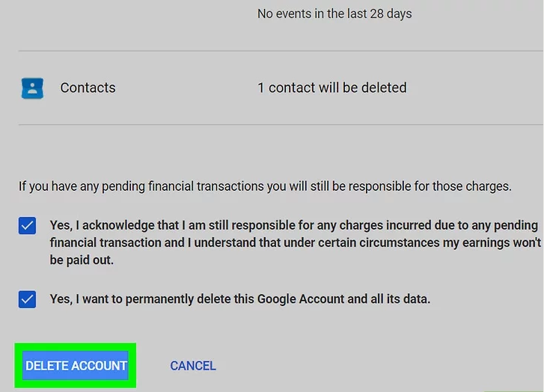Screen dimensions: 544x392
Task: Click the words "Google Account" in confirmation label
Action: [301, 299]
